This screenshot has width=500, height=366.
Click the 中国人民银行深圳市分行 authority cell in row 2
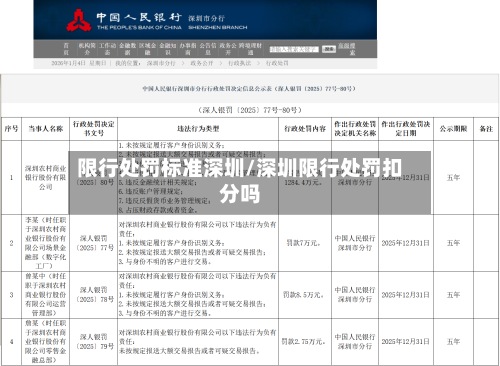pos(355,243)
